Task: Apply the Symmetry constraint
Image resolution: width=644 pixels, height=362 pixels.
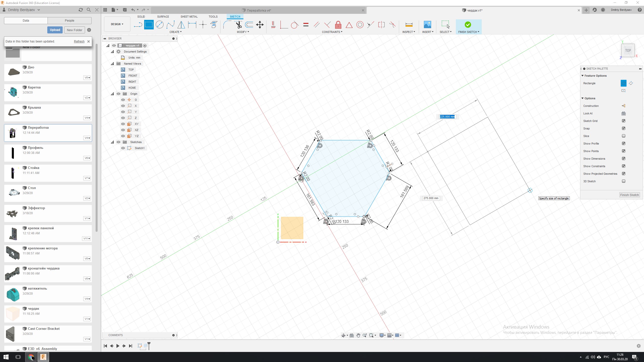Action: click(x=381, y=25)
